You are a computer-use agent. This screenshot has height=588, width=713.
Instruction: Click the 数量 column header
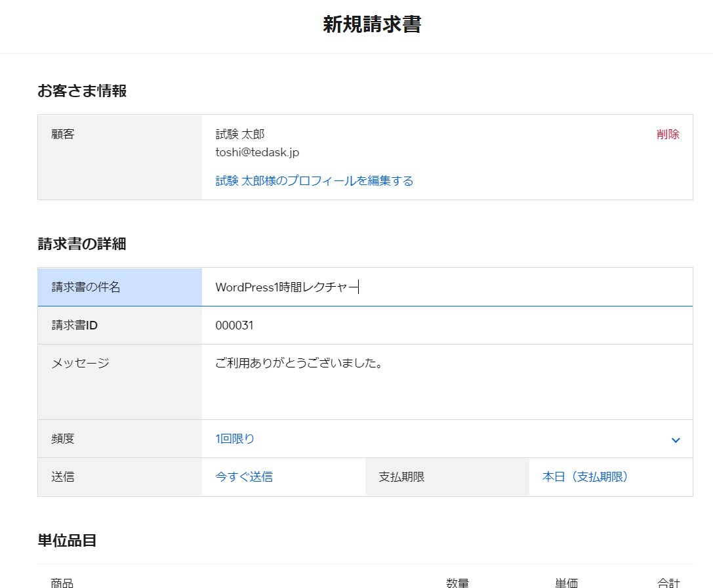click(x=457, y=583)
